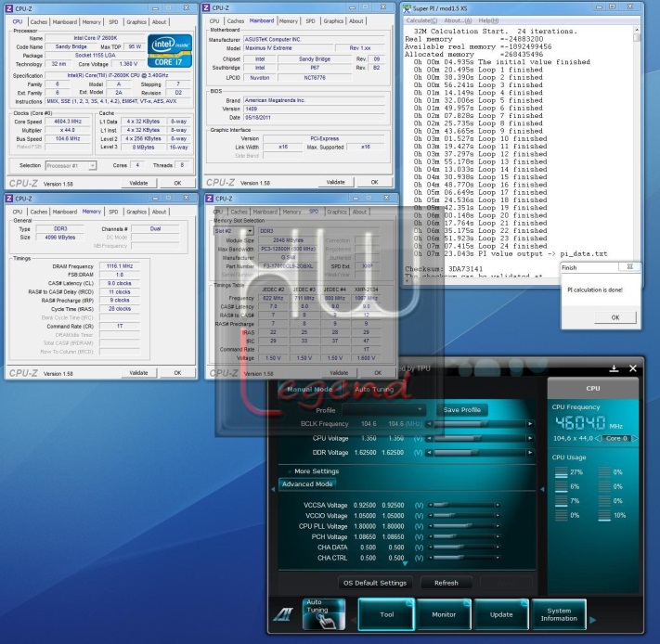The image size is (660, 644).
Task: Open SPD tab in Mainboard CPU-Z window
Action: point(310,21)
